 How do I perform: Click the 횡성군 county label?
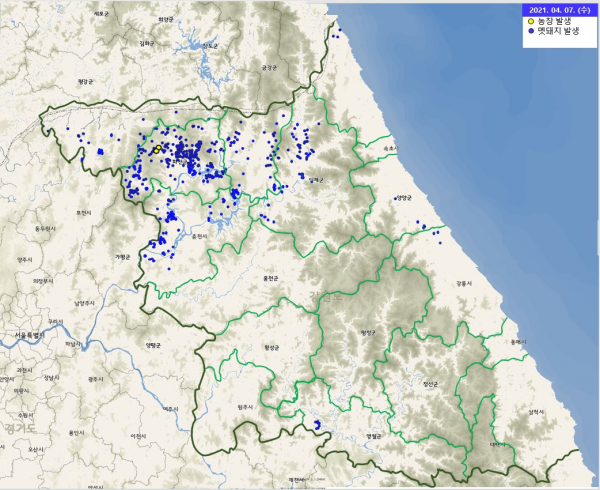[x=270, y=348]
